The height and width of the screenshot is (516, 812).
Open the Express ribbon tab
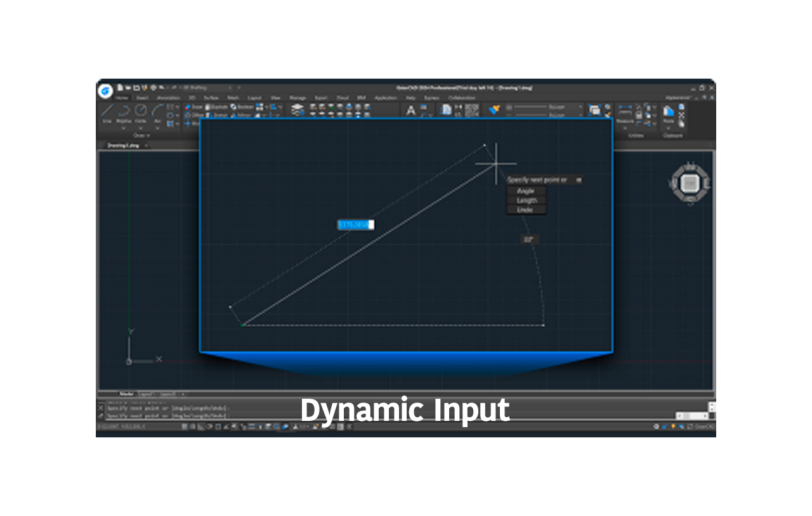431,98
